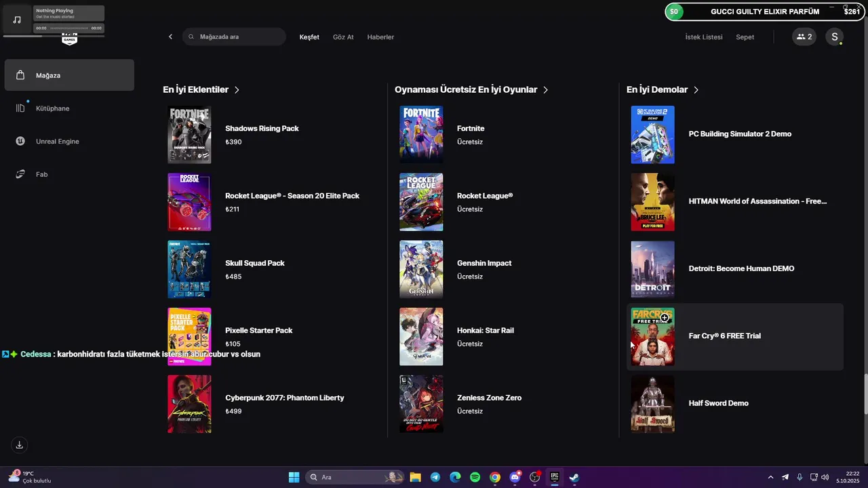
Task: Open Zenless Zone Zero thumbnail
Action: 421,404
